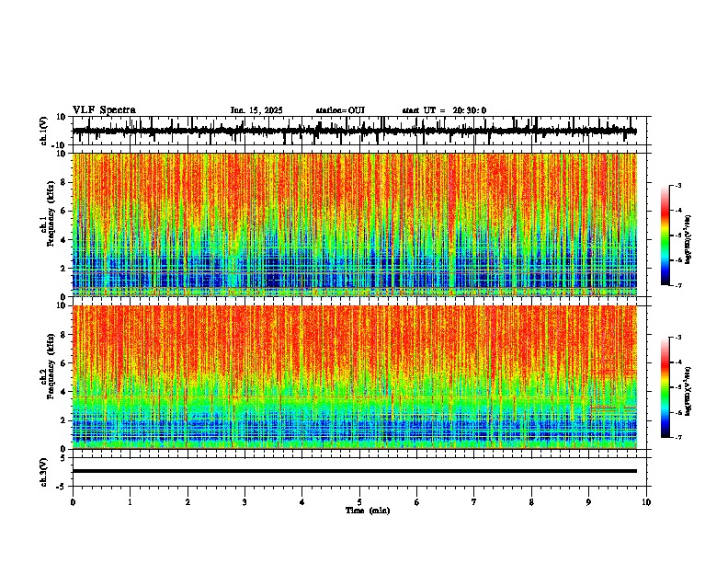Click time axis tick label 6
This screenshot has height=563, width=728.
click(x=417, y=502)
